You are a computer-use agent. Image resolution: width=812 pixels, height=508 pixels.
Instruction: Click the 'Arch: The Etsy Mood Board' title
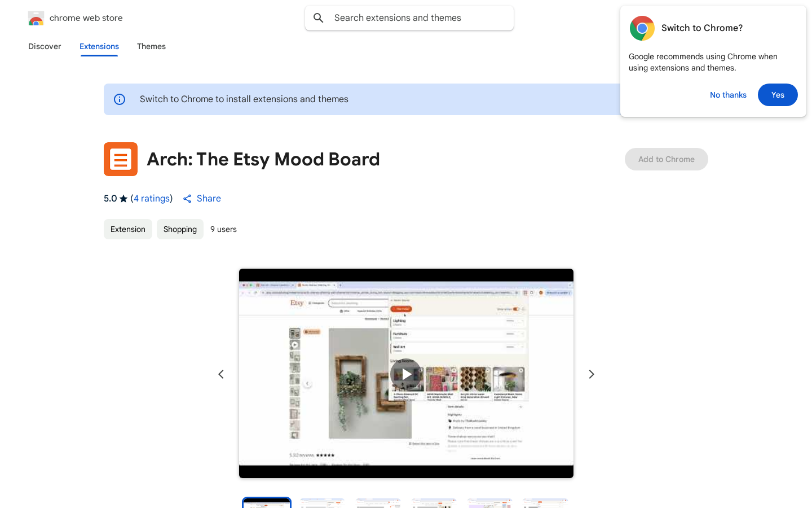coord(263,159)
